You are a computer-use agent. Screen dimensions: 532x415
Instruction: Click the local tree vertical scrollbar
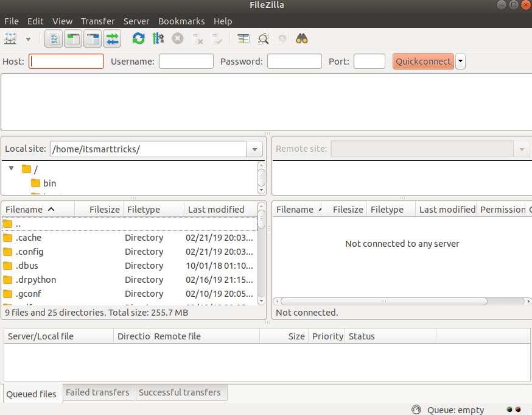261,177
